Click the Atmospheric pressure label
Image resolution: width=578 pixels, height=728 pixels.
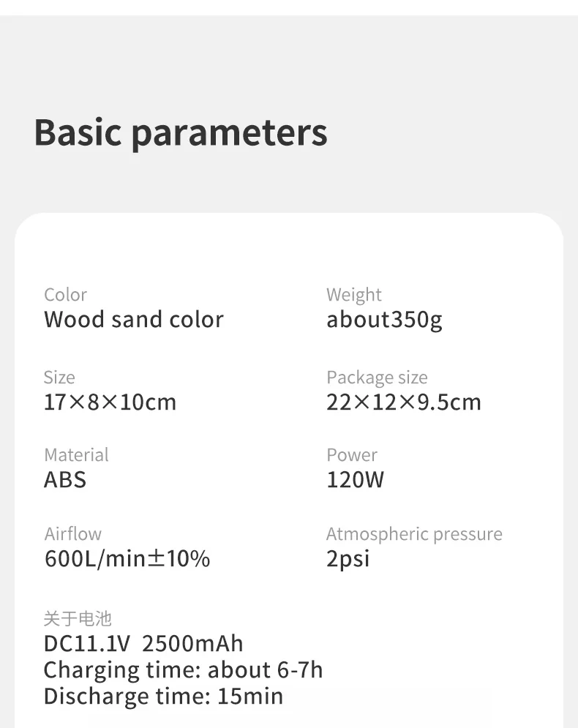(414, 534)
